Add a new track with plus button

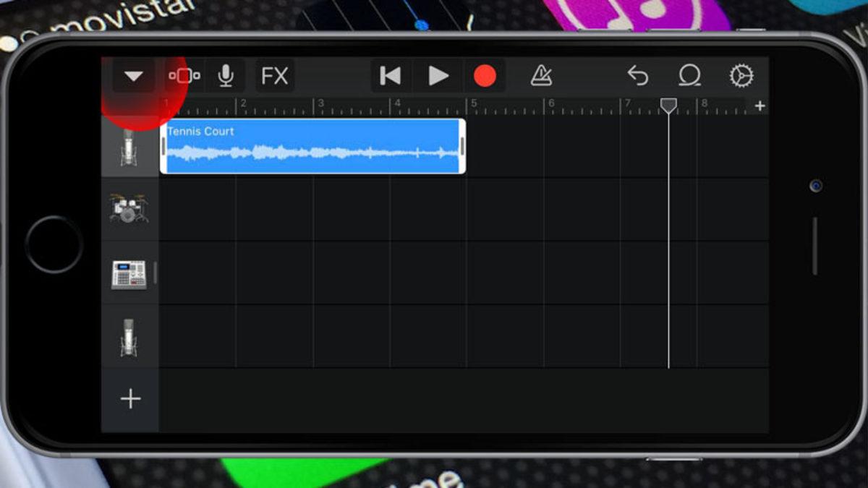130,399
